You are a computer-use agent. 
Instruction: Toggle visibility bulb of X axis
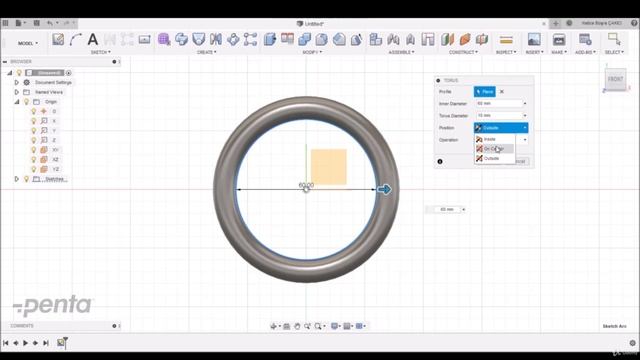[34, 121]
